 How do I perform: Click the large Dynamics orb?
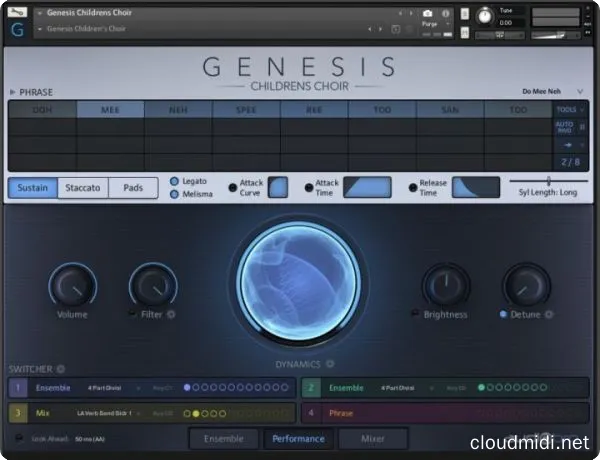point(298,281)
